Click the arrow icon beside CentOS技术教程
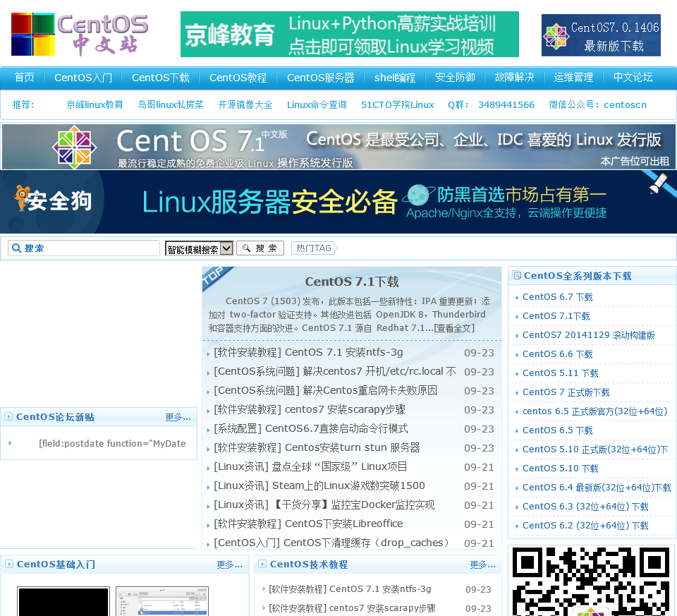This screenshot has width=677, height=616. [262, 564]
